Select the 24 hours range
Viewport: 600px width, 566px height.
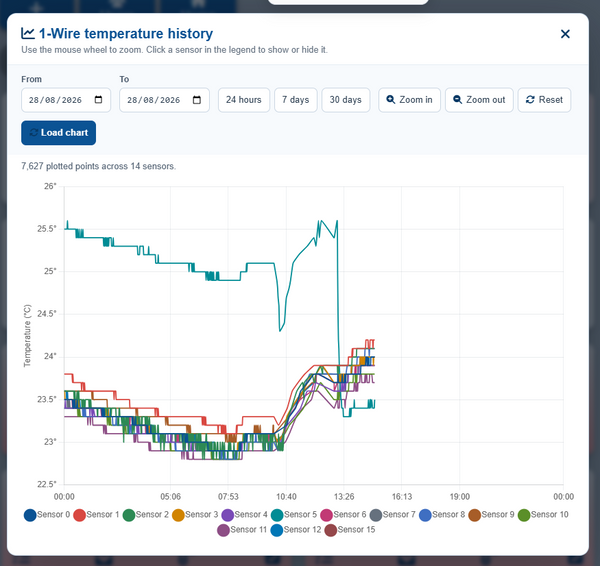point(244,100)
